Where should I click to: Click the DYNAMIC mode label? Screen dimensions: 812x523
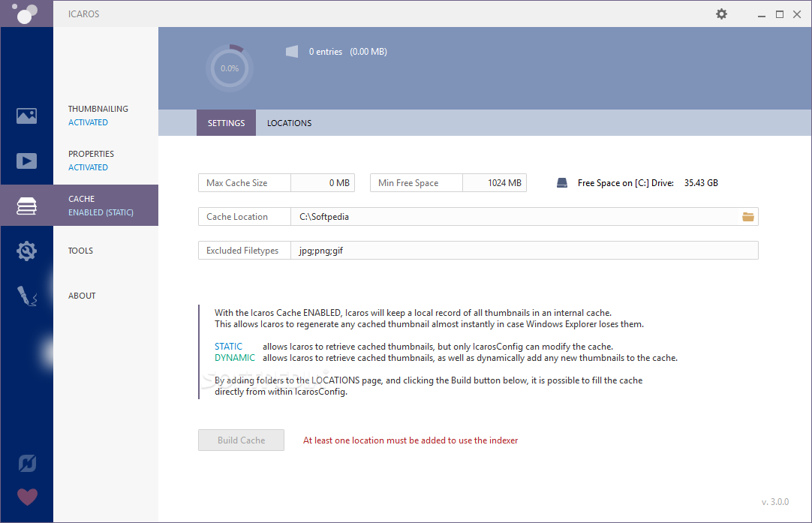tap(235, 358)
